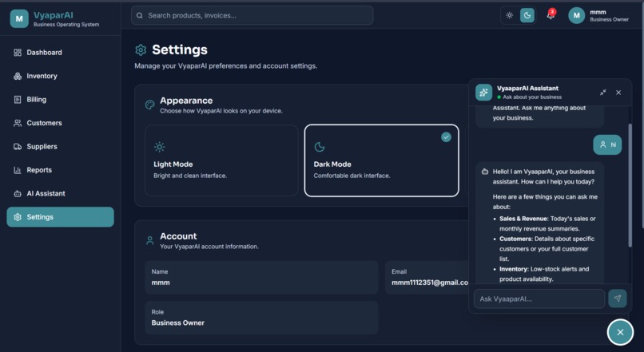
Task: Switch to light theme via sun icon
Action: click(x=510, y=15)
